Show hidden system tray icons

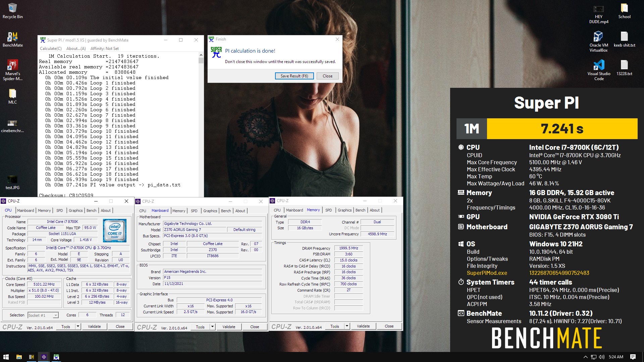click(586, 357)
